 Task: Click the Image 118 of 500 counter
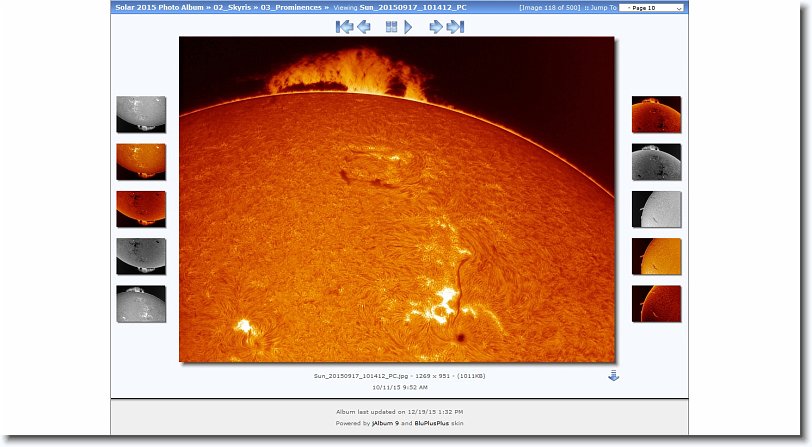tap(550, 8)
